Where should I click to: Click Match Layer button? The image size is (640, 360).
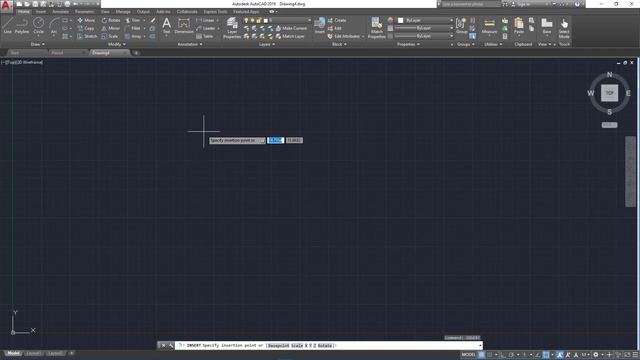pyautogui.click(x=290, y=36)
